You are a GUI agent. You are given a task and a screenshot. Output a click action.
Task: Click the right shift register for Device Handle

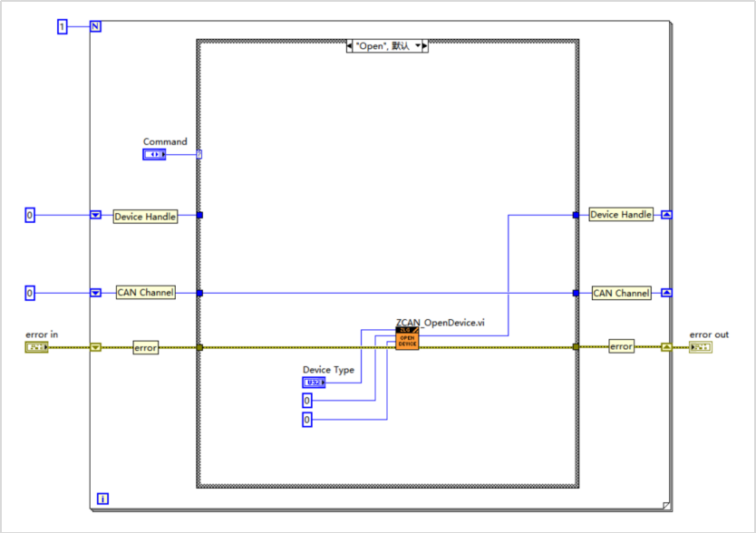click(666, 215)
